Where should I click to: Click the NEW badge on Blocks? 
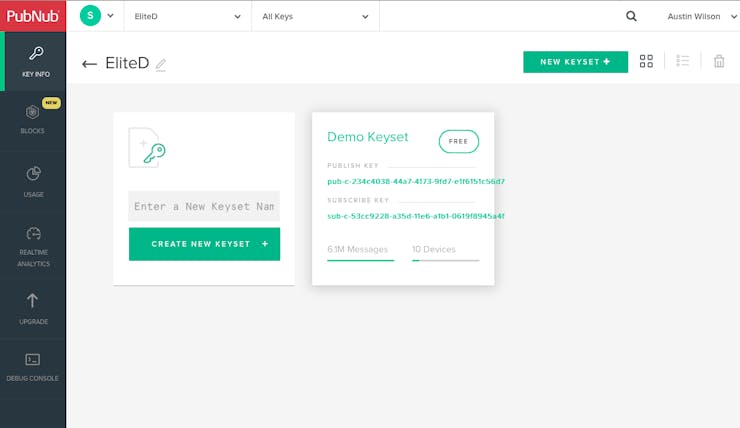click(51, 102)
